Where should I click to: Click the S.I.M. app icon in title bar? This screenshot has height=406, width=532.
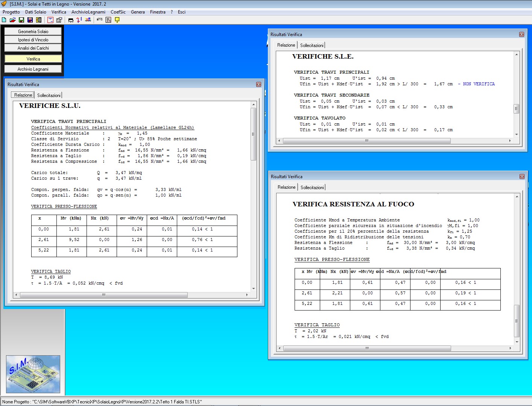tap(4, 4)
